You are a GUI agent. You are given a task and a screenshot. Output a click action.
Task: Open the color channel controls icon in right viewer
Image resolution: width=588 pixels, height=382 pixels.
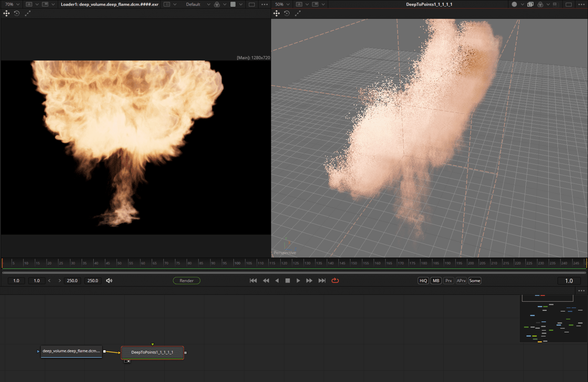point(540,4)
